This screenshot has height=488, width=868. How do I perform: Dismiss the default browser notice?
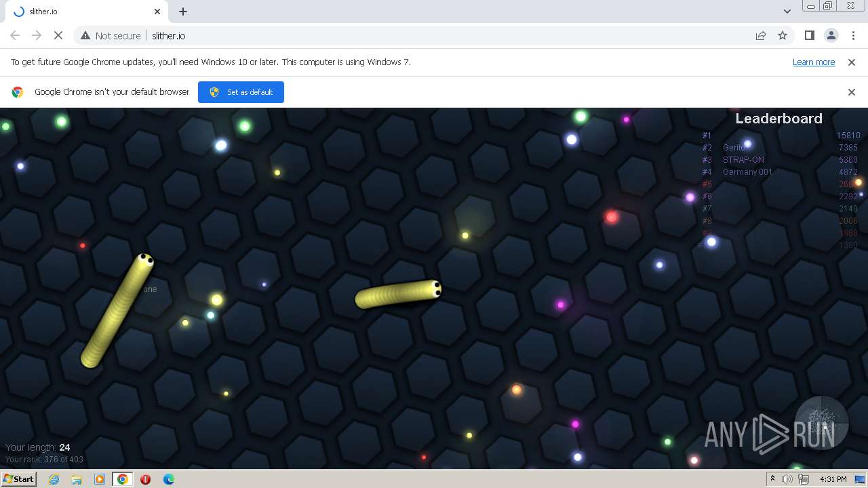[x=852, y=92]
